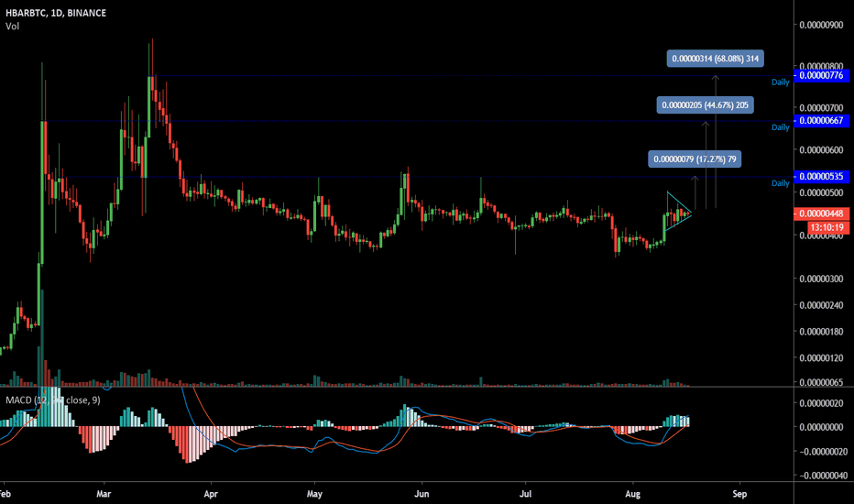The image size is (854, 504).
Task: Click the 0.00000667 daily level price label
Action: 821,120
